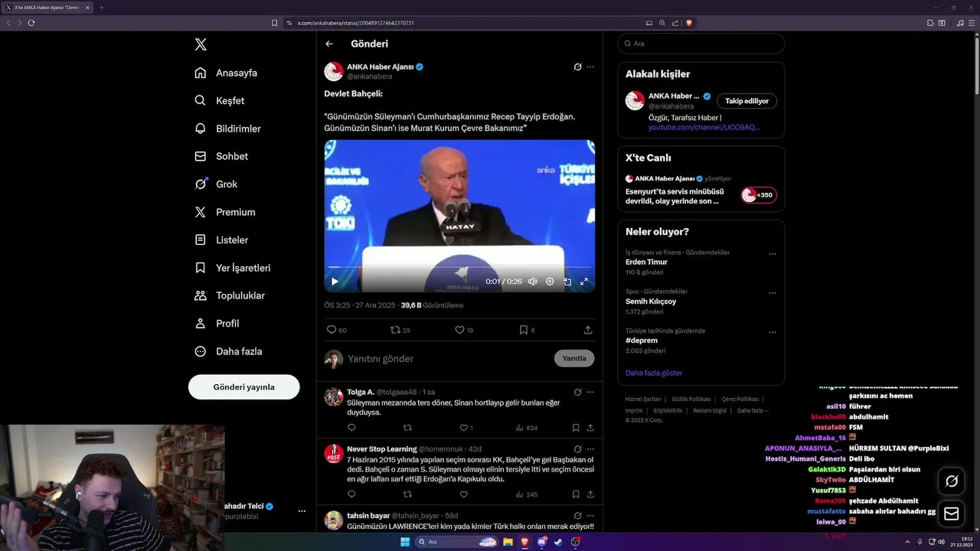Go back with Gönderi arrow
This screenshot has height=551, width=980.
[329, 44]
